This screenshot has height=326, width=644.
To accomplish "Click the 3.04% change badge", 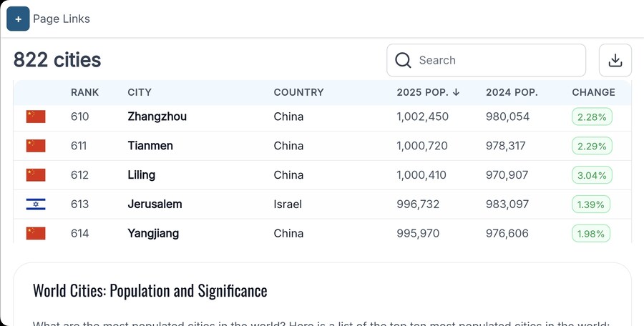I will pos(592,175).
